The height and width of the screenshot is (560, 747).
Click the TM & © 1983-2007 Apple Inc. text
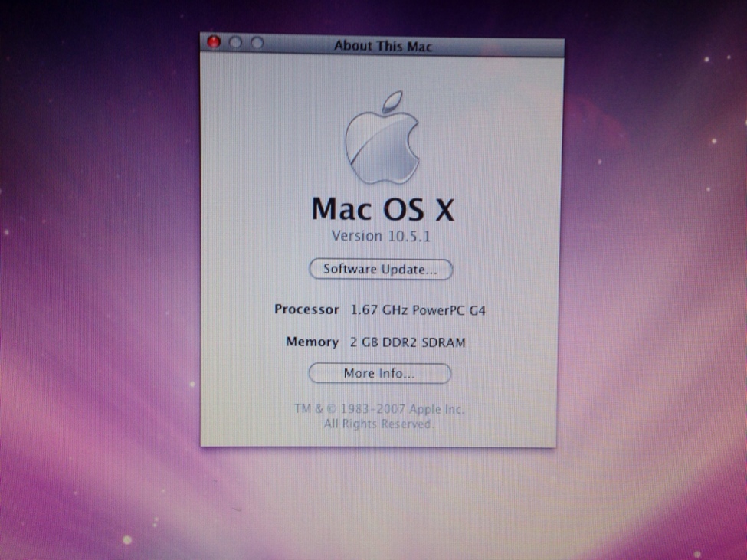click(x=379, y=408)
